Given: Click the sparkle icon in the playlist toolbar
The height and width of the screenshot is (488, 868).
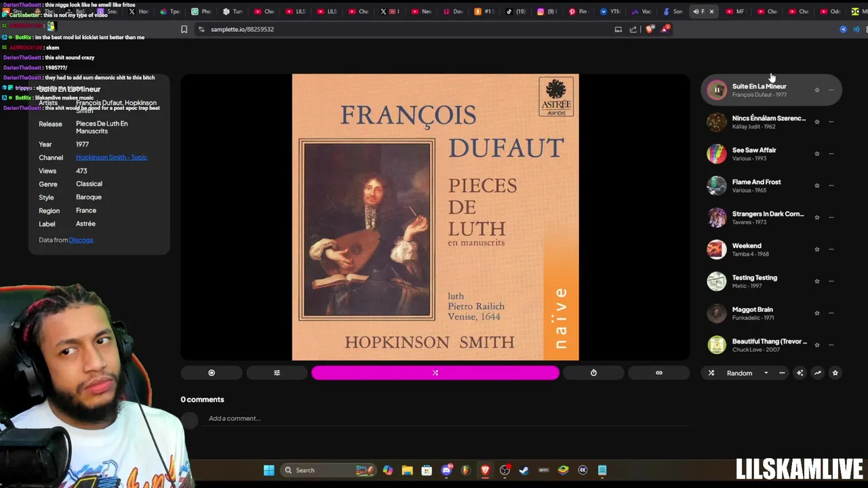Looking at the screenshot, I should [800, 373].
